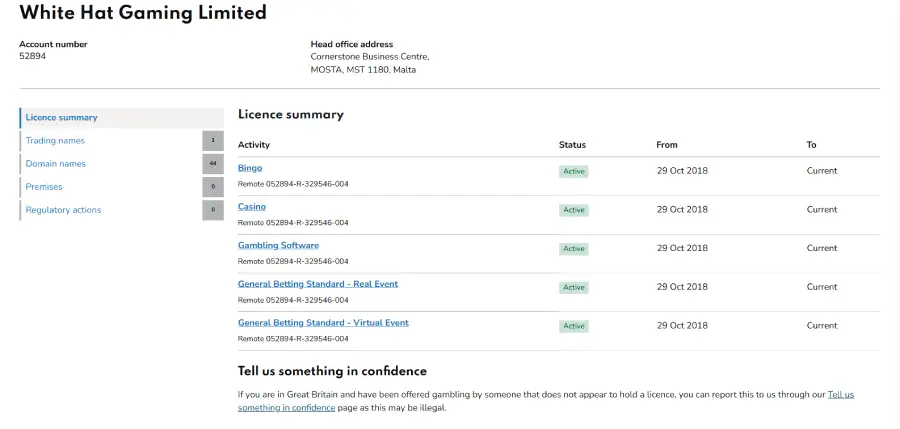Click the Trading names count badge
Screen dimensions: 900x429
click(213, 141)
